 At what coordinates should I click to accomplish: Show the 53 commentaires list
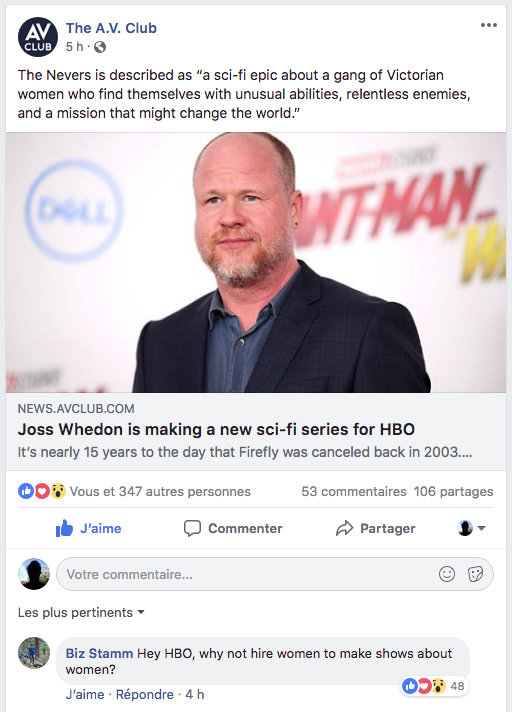354,491
